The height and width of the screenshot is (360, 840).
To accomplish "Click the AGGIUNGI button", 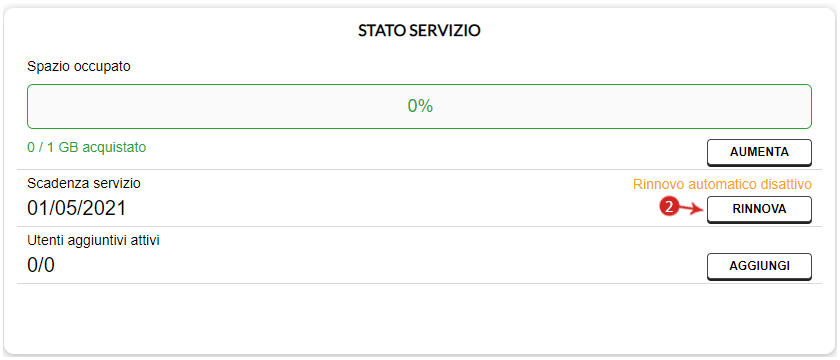I will pos(759,266).
